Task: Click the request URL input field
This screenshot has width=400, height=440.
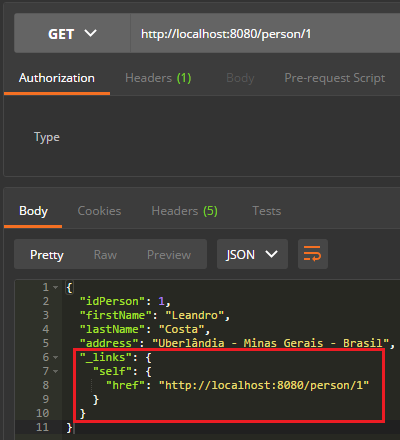Action: click(x=265, y=33)
